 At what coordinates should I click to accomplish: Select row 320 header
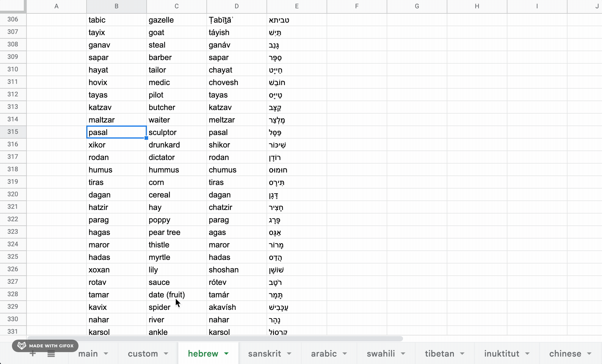click(13, 194)
